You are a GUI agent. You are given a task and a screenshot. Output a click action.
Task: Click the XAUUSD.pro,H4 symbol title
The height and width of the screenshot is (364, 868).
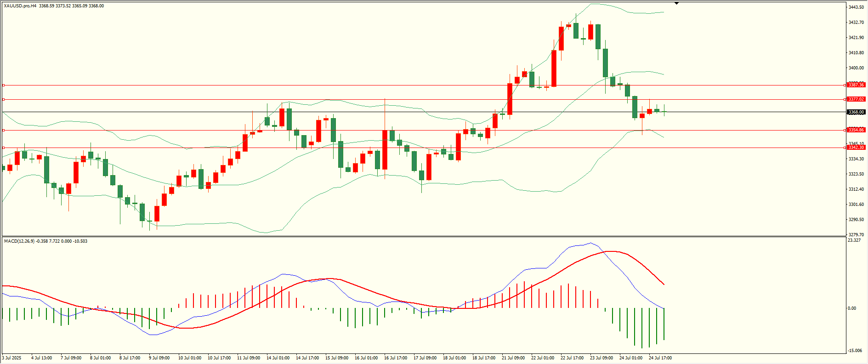point(20,6)
